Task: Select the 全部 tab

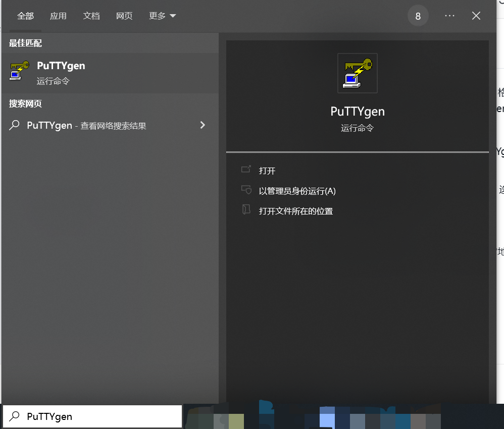Action: [25, 16]
